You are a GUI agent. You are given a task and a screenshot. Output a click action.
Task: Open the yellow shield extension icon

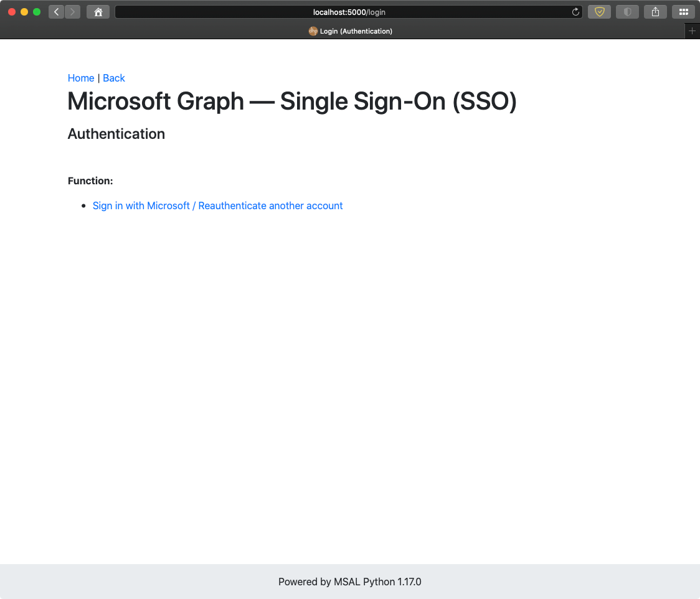point(599,12)
